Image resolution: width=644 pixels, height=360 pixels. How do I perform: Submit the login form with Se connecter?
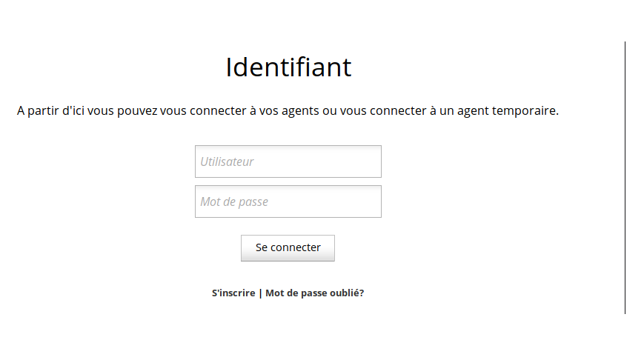tap(288, 247)
